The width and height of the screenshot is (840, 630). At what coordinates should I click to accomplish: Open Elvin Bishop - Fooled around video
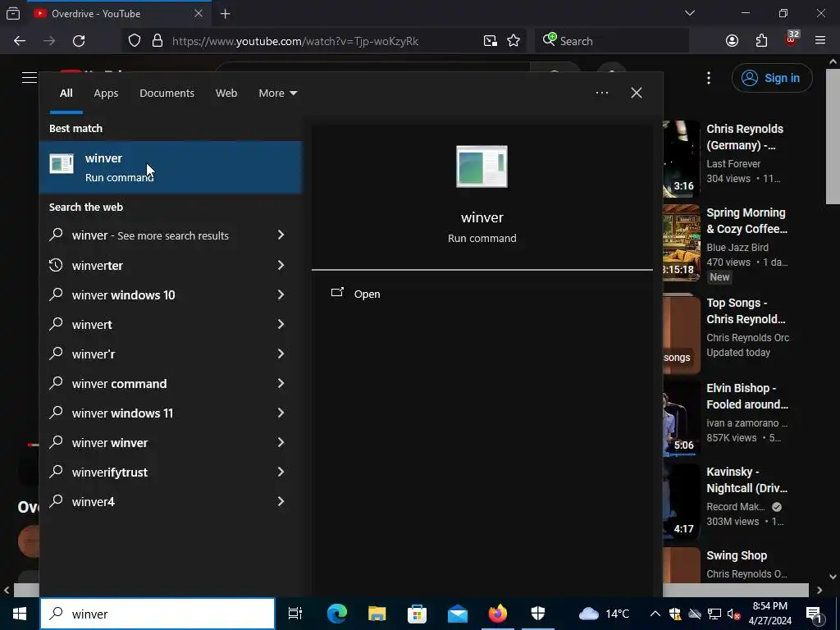click(x=746, y=396)
